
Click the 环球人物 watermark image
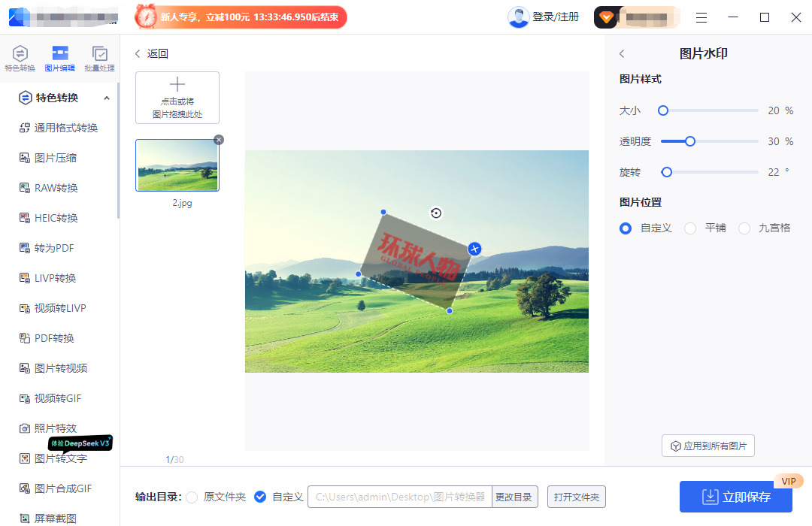pyautogui.click(x=417, y=261)
